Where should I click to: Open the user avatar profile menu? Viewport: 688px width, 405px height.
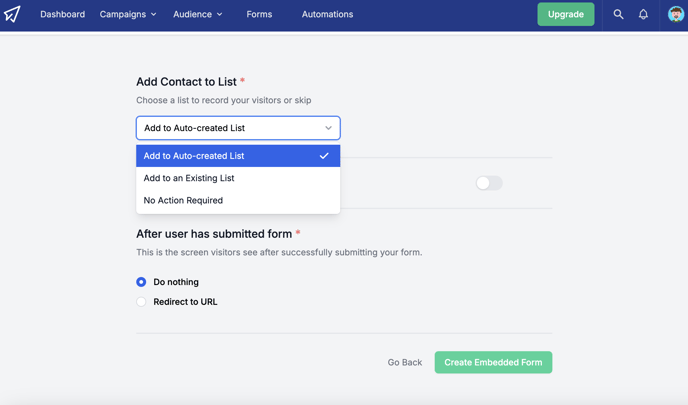[x=676, y=14]
